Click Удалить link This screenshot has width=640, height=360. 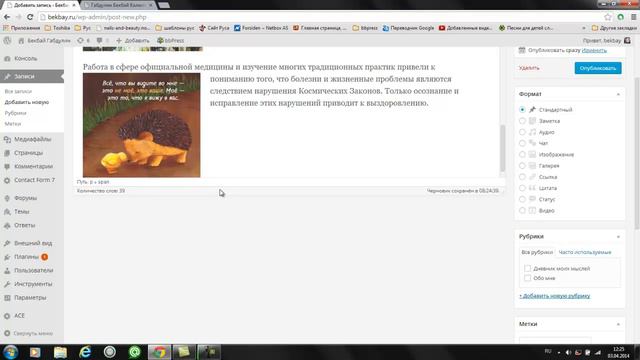529,68
